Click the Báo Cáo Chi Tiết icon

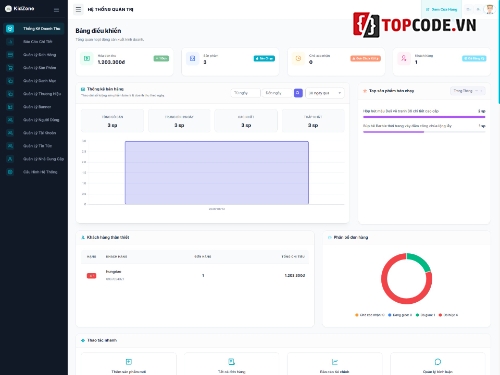tap(10, 42)
